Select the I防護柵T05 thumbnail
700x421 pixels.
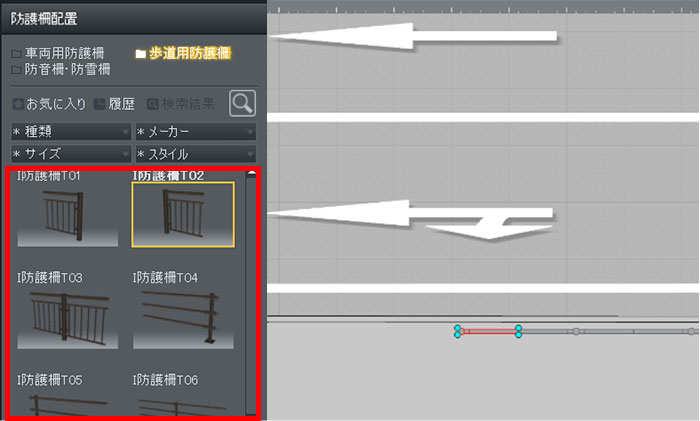point(67,402)
